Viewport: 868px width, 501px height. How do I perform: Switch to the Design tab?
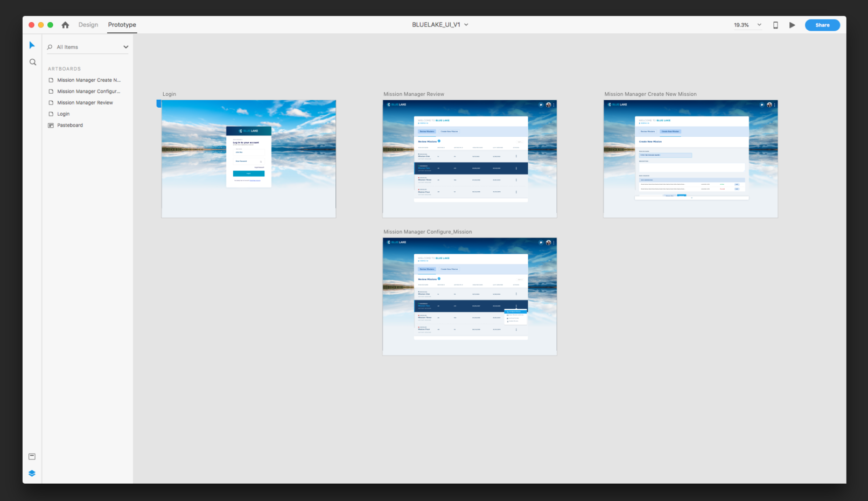point(88,25)
